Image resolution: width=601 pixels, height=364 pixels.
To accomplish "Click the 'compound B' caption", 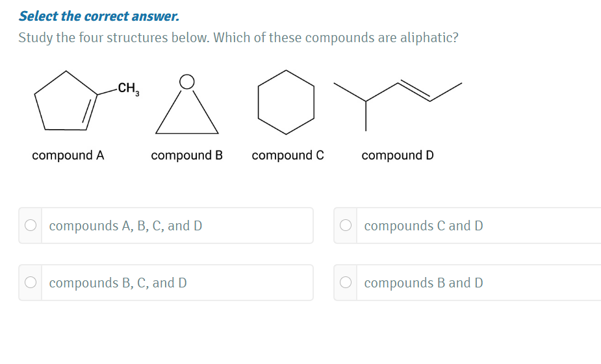I will click(186, 156).
